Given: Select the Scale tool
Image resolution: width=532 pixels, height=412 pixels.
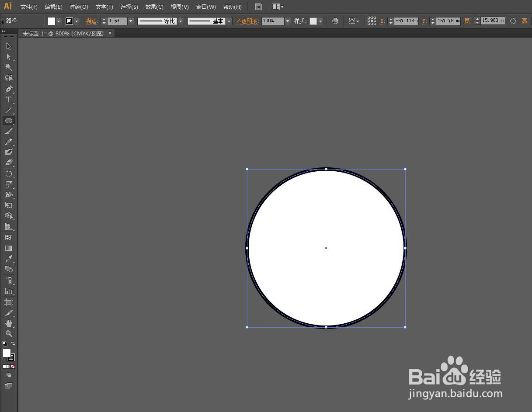Looking at the screenshot, I should tap(9, 184).
